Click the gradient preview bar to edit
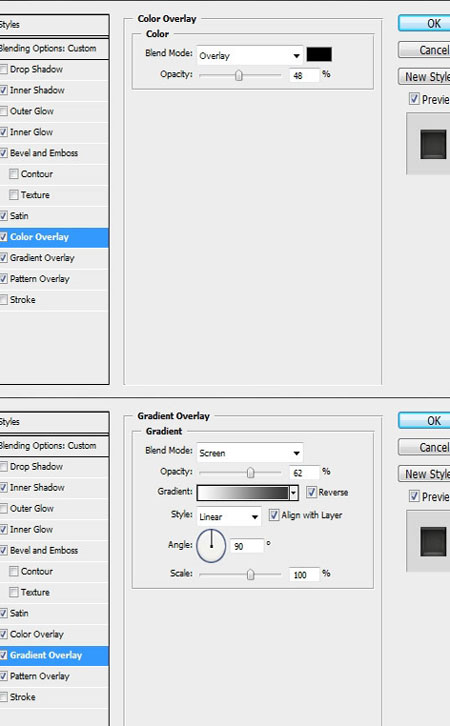 click(x=243, y=493)
